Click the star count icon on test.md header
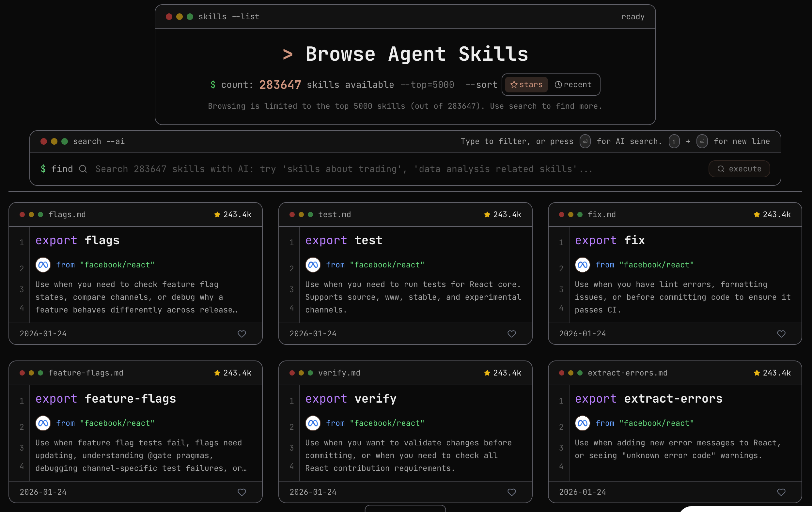Viewport: 812px width, 512px height. 487,214
